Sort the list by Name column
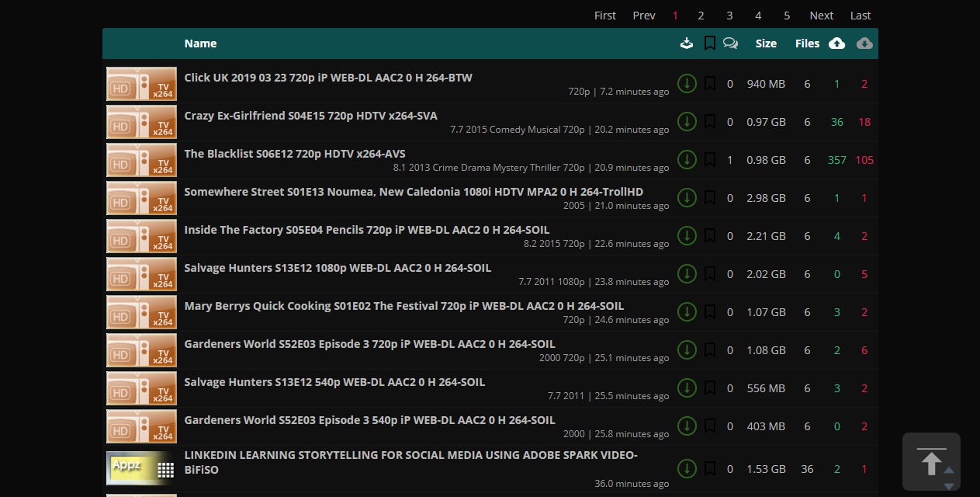Image resolution: width=980 pixels, height=497 pixels. point(200,43)
